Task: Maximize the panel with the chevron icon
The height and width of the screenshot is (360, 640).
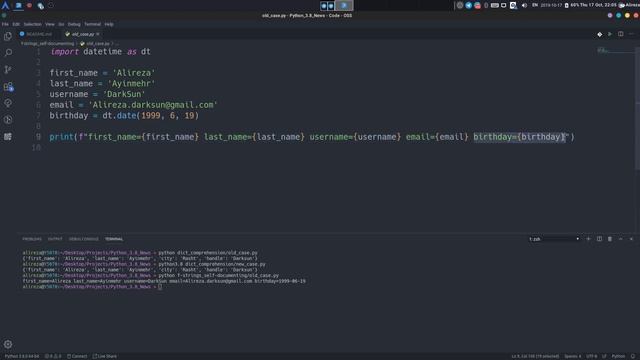Action: (620, 239)
